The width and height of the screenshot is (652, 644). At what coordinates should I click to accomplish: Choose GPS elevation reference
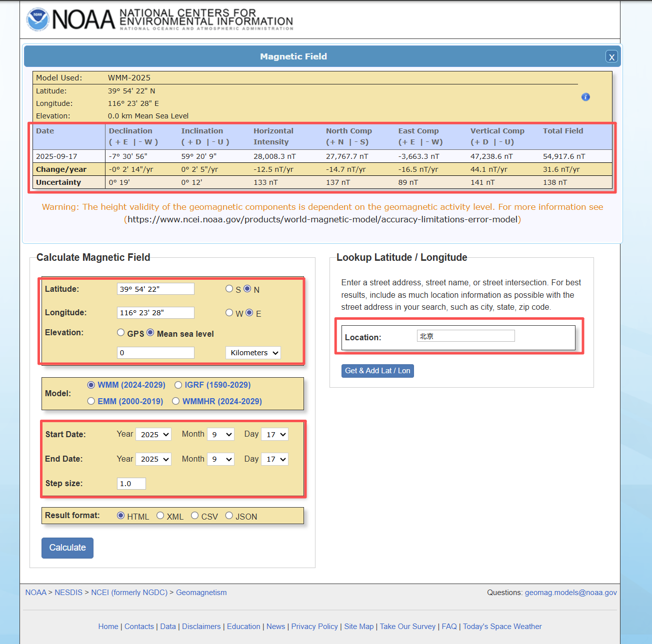point(121,333)
